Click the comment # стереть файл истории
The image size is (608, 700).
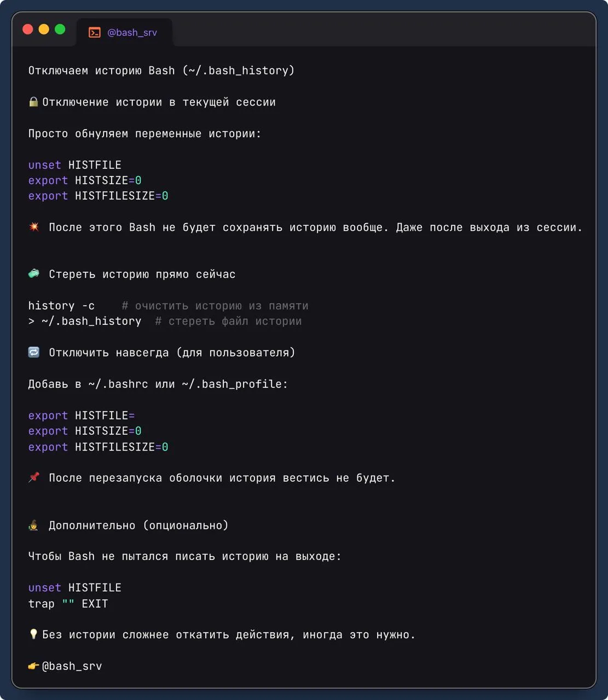tap(228, 322)
